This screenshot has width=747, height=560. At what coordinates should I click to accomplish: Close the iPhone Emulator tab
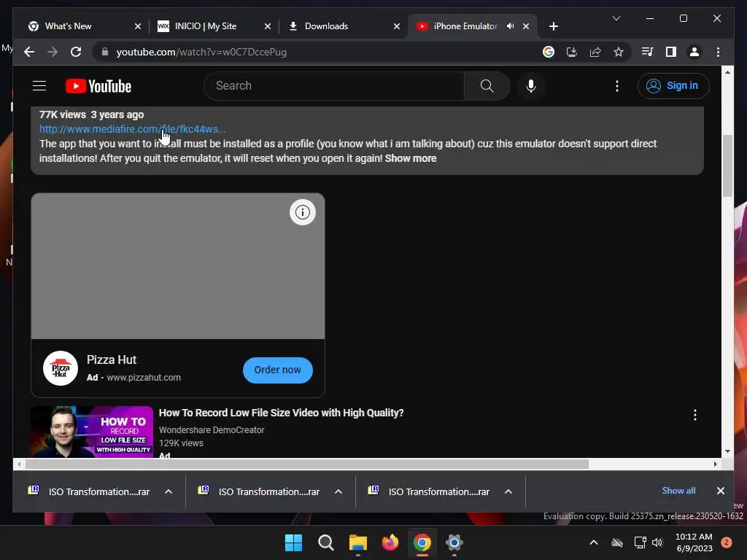pos(526,26)
